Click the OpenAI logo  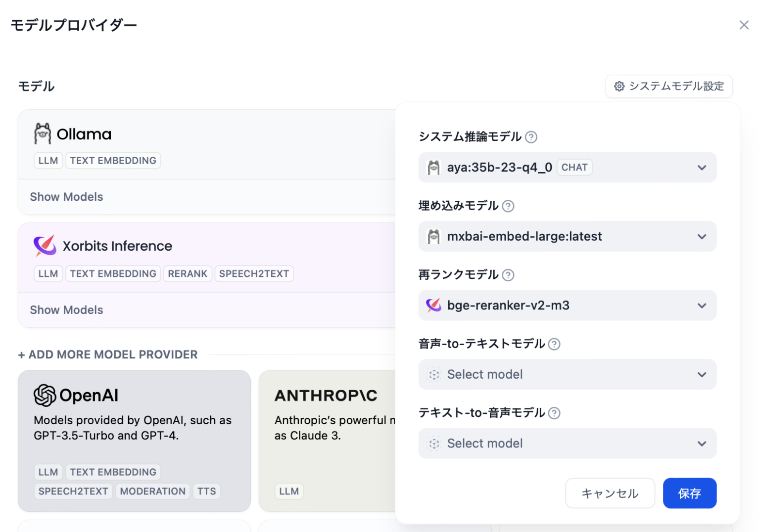point(45,395)
